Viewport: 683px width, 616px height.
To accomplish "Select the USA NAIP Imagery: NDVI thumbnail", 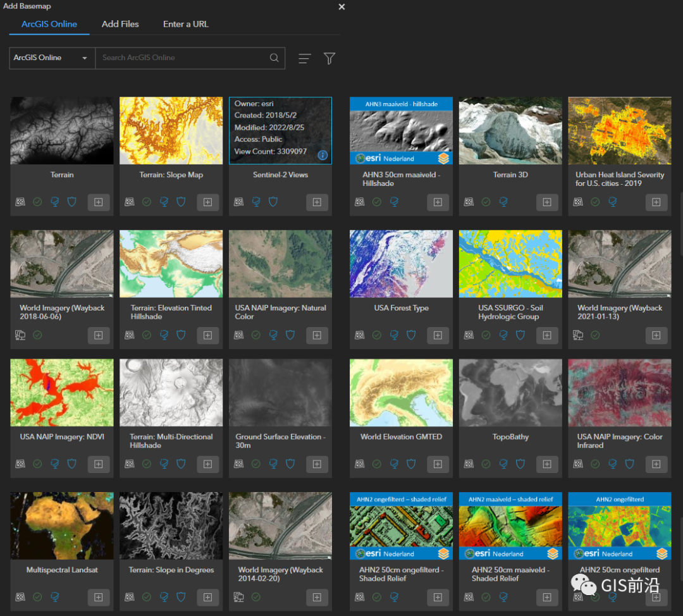I will pos(62,393).
